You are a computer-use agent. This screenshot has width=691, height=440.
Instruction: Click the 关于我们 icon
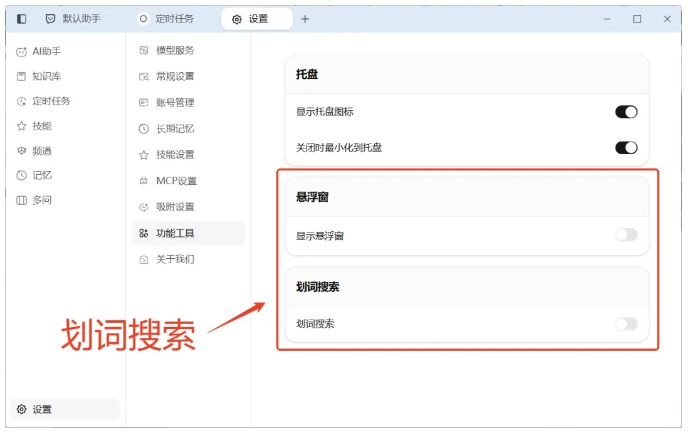144,260
